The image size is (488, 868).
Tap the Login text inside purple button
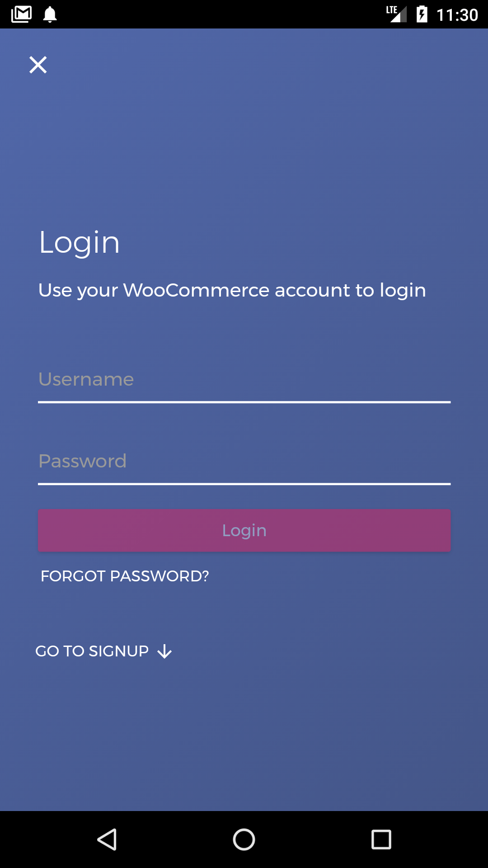pos(244,531)
